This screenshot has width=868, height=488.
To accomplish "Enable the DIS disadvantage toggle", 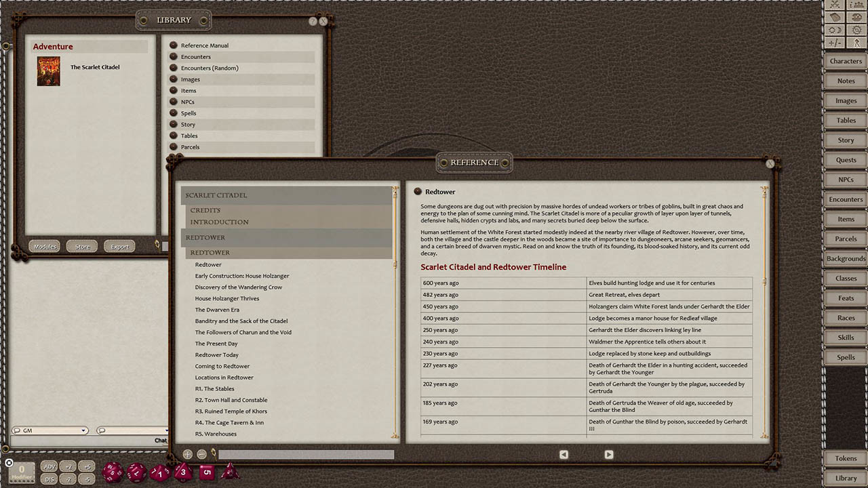I will click(x=49, y=479).
